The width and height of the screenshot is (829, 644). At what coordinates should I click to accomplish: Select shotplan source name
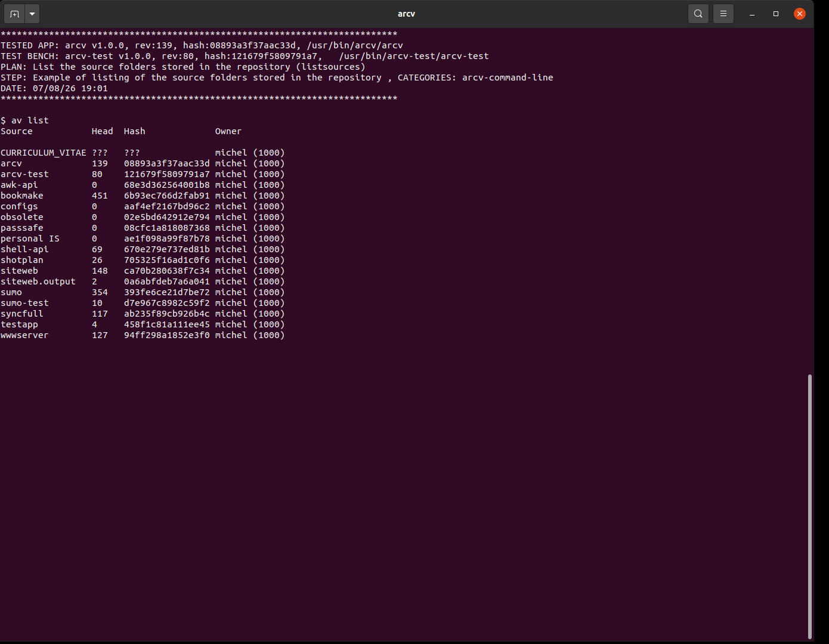(22, 260)
